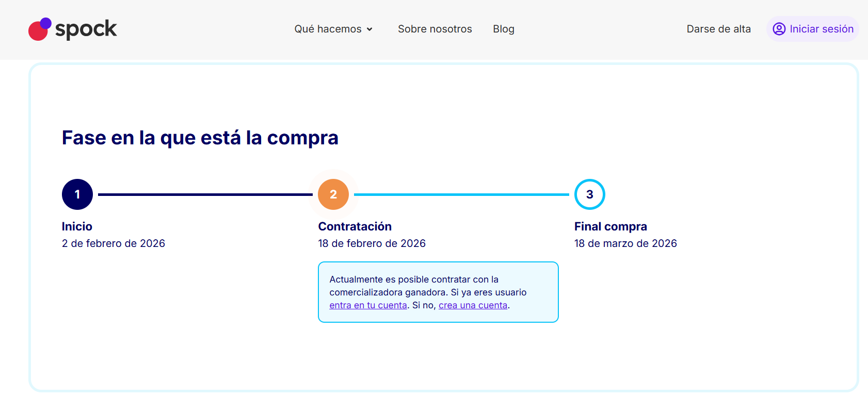Click the spock wordmark text

click(x=86, y=29)
